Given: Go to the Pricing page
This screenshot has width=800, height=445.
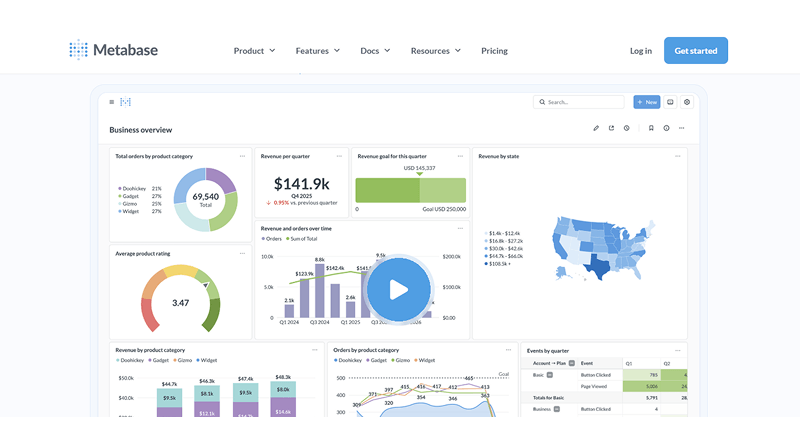Looking at the screenshot, I should point(494,51).
